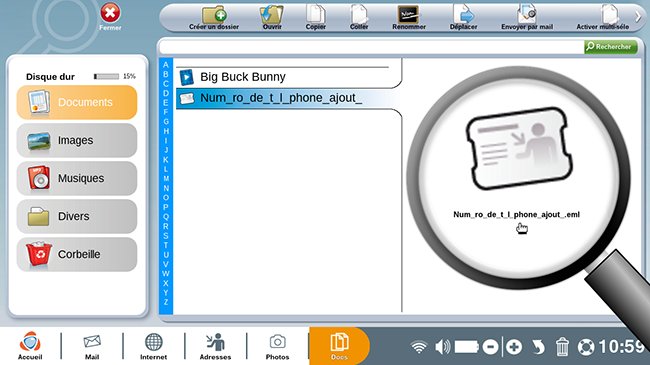This screenshot has height=365, width=650.
Task: Select the Copier toolbar icon
Action: (315, 15)
